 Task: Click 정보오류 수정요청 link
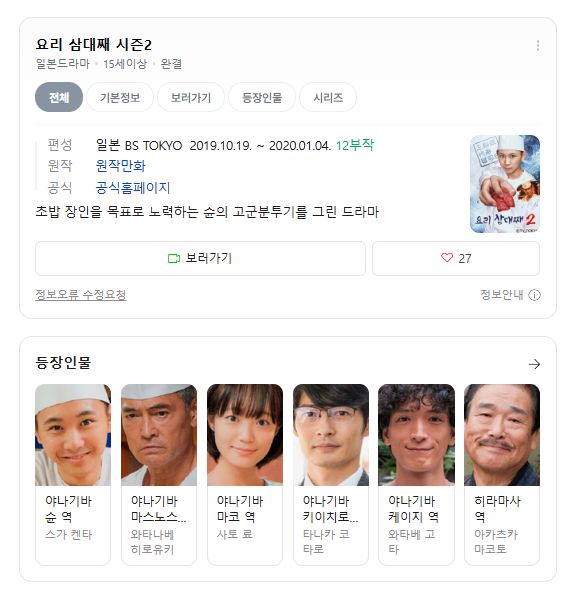[x=81, y=295]
